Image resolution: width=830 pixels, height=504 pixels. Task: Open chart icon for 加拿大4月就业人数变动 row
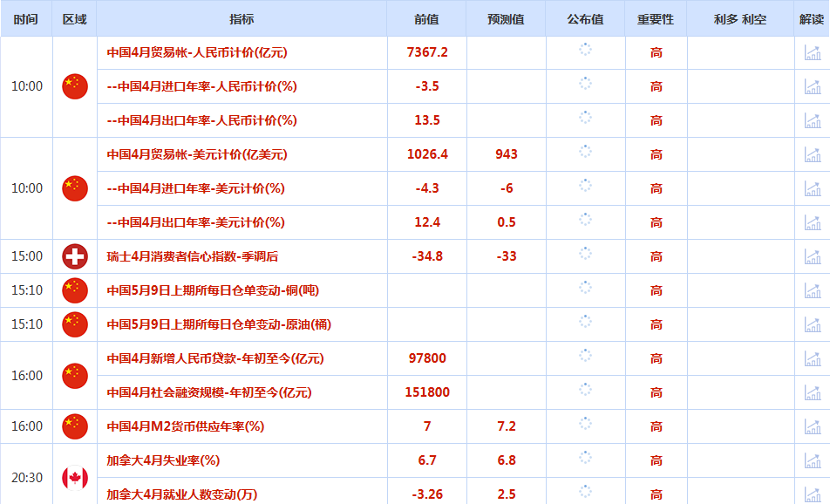(812, 494)
